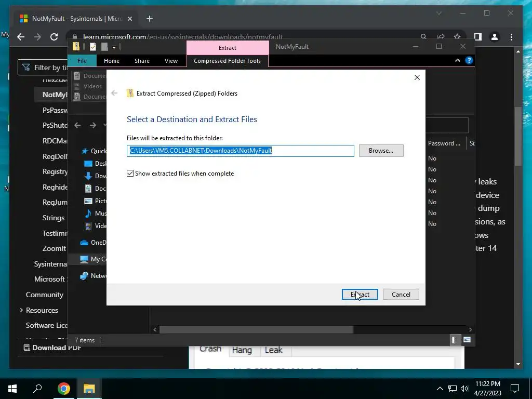Cancel the extraction dialog
This screenshot has width=532, height=399.
coord(401,294)
